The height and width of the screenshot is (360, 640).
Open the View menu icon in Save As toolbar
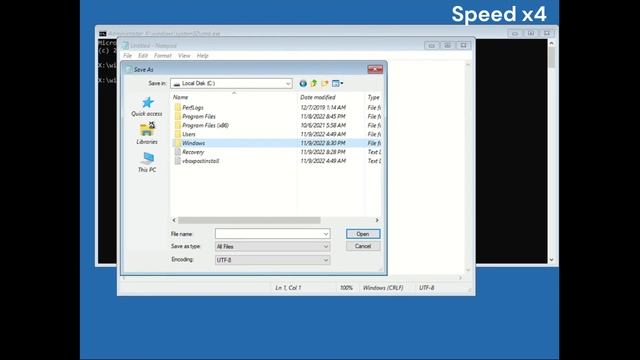[x=338, y=83]
